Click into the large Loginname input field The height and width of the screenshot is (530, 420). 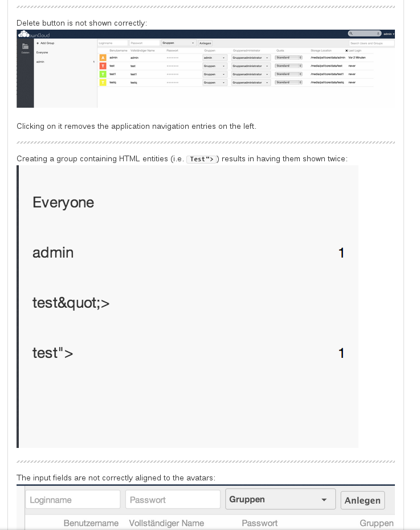pos(73,500)
